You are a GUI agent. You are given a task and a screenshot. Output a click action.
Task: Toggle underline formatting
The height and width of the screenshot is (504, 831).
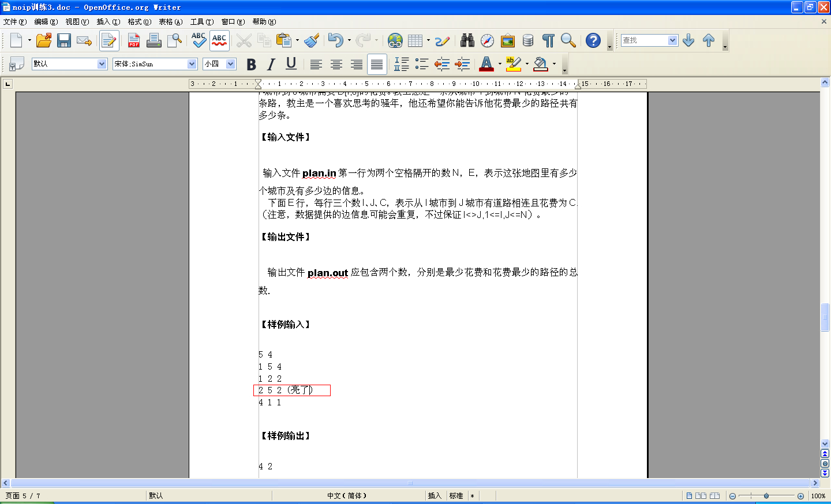click(x=291, y=64)
